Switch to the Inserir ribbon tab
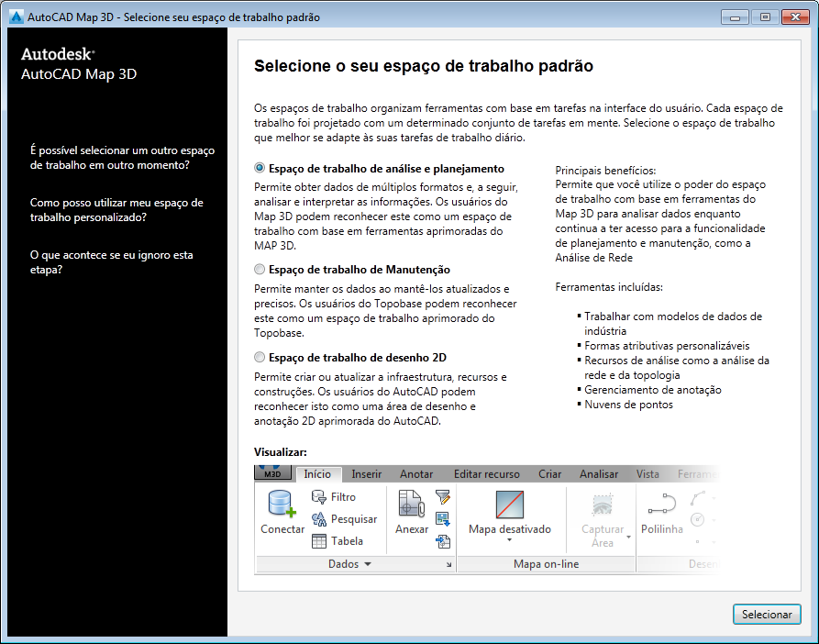This screenshot has height=644, width=819. click(366, 473)
